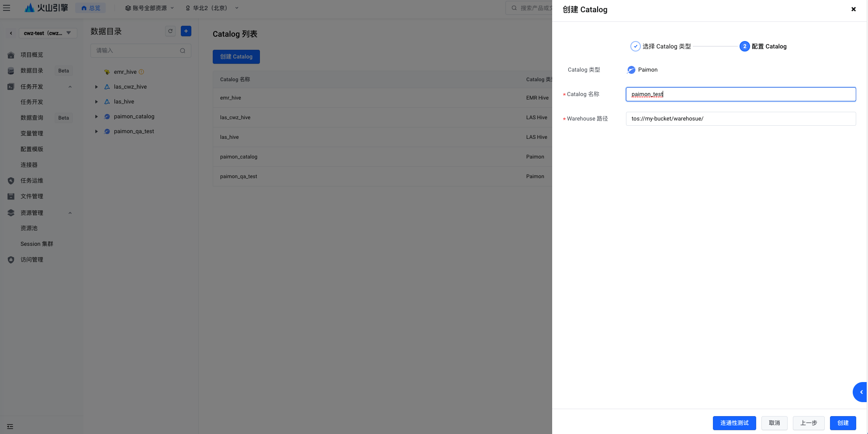
Task: Click the las_cwz_hive catalog icon
Action: click(107, 87)
